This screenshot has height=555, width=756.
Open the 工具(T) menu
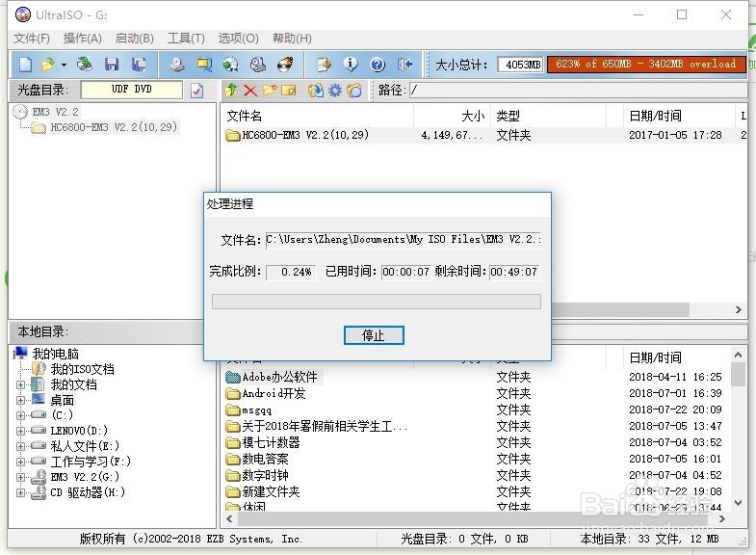pyautogui.click(x=186, y=39)
